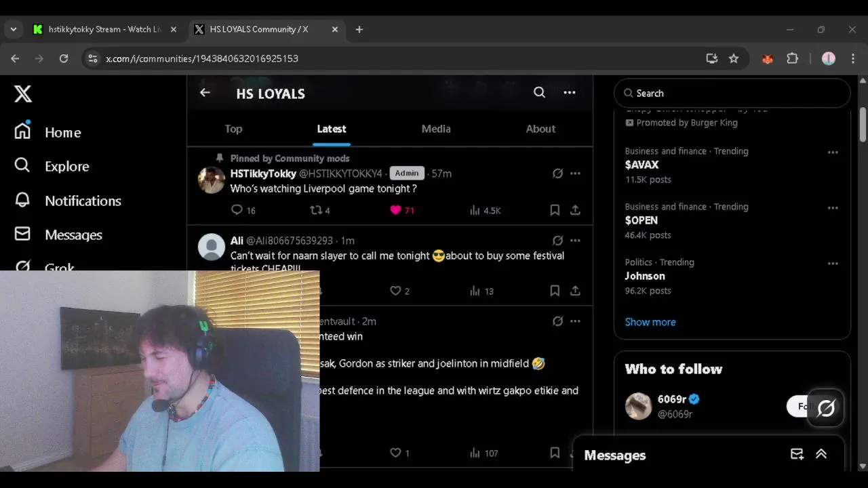The height and width of the screenshot is (488, 868).
Task: Bookmark the Liverpool game post
Action: (555, 210)
